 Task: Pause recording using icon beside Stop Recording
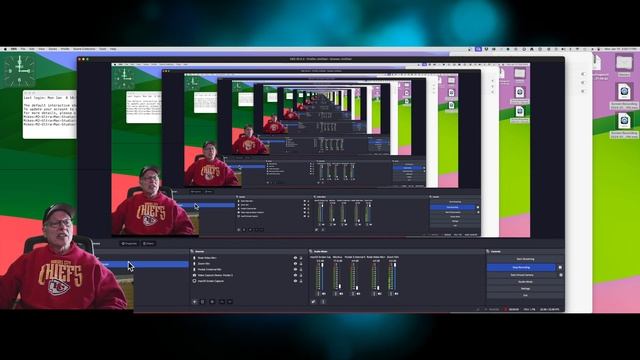click(560, 267)
